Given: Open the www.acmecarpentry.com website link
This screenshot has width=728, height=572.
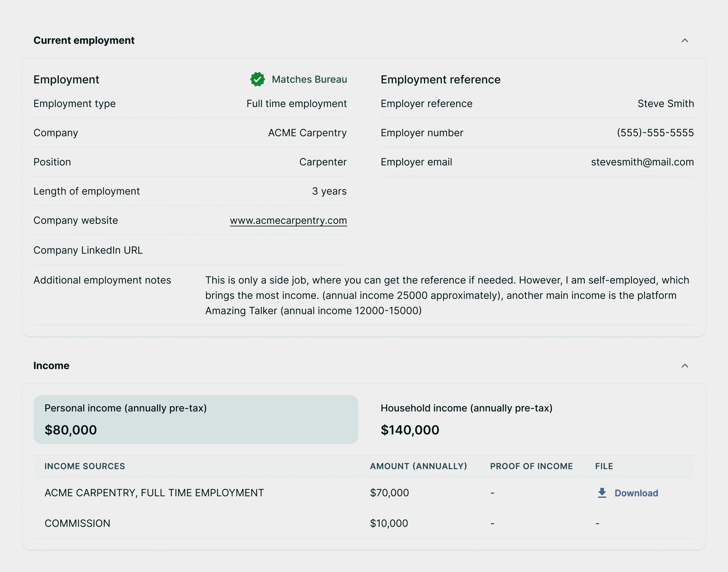Looking at the screenshot, I should pyautogui.click(x=288, y=220).
